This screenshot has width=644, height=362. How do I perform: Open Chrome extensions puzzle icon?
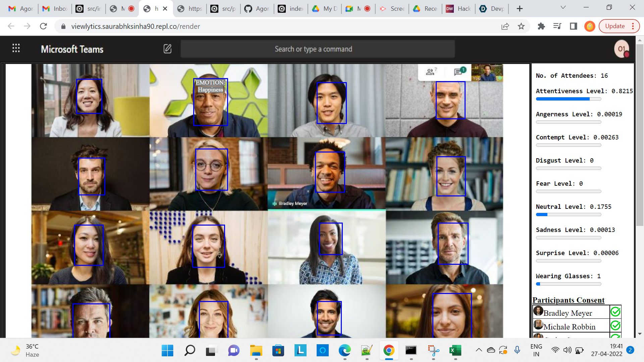tap(541, 26)
